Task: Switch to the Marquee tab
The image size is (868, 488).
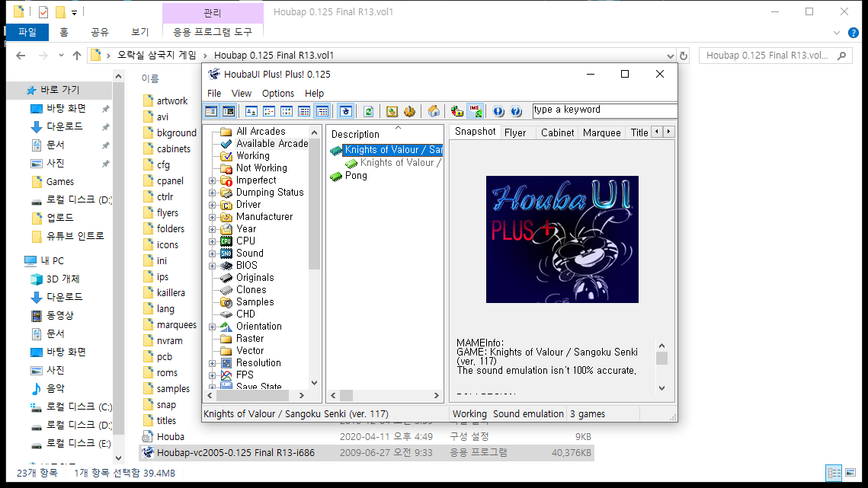Action: pyautogui.click(x=602, y=132)
